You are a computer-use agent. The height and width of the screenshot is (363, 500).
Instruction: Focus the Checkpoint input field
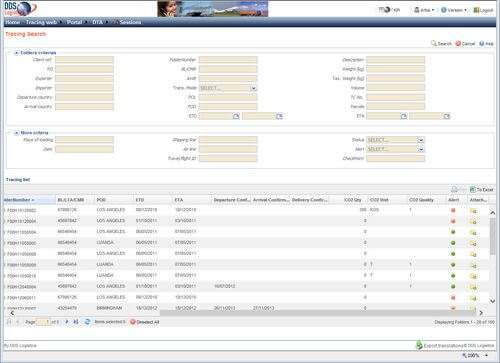[x=395, y=158]
